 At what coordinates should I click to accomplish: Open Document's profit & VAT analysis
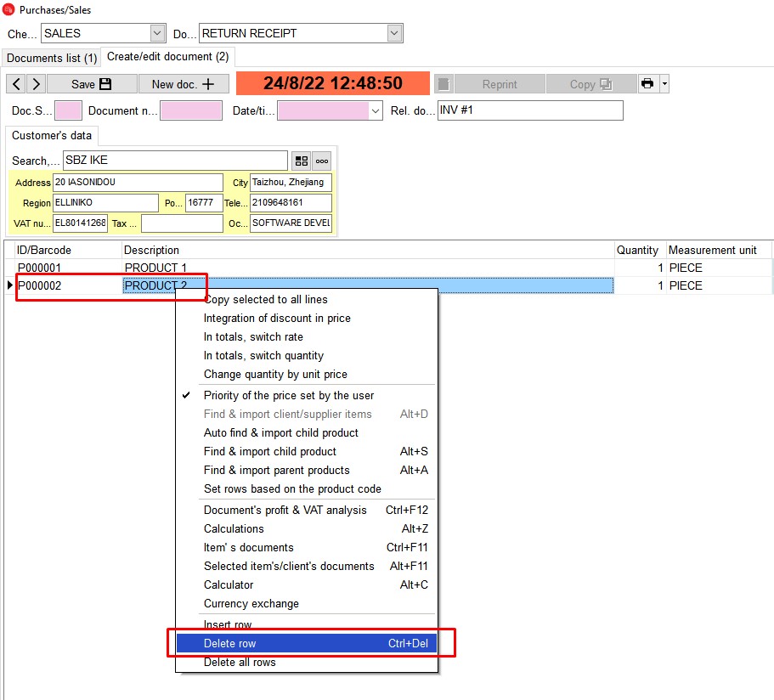[x=307, y=511]
